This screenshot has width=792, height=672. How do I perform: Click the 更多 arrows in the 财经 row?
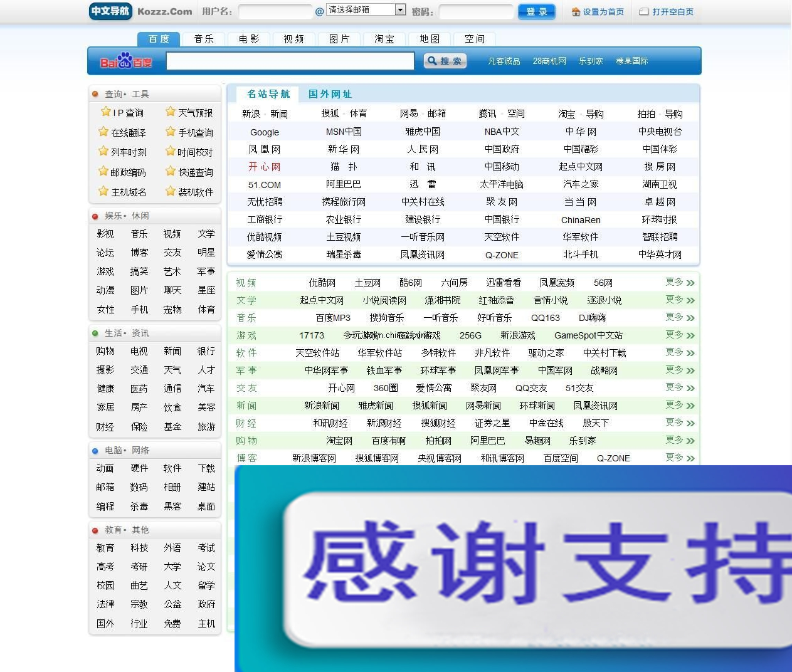690,423
